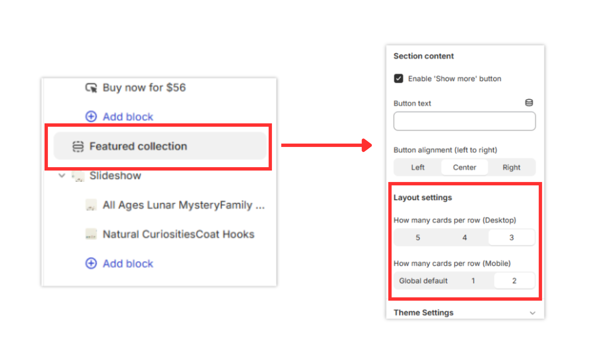Click the Slideshow thumbnail icon

click(78, 176)
